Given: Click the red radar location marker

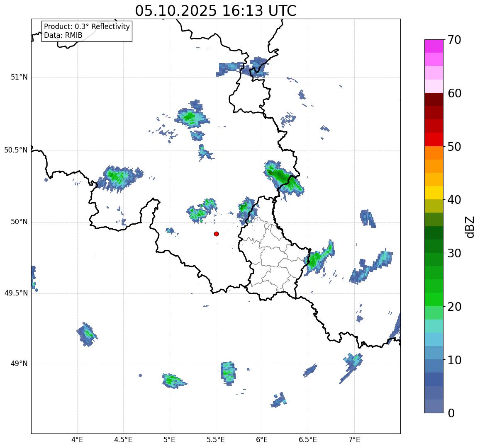Looking at the screenshot, I should point(217,234).
